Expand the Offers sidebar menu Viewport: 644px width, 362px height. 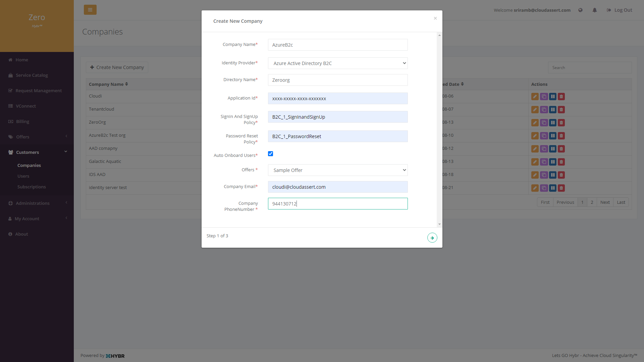(x=37, y=137)
